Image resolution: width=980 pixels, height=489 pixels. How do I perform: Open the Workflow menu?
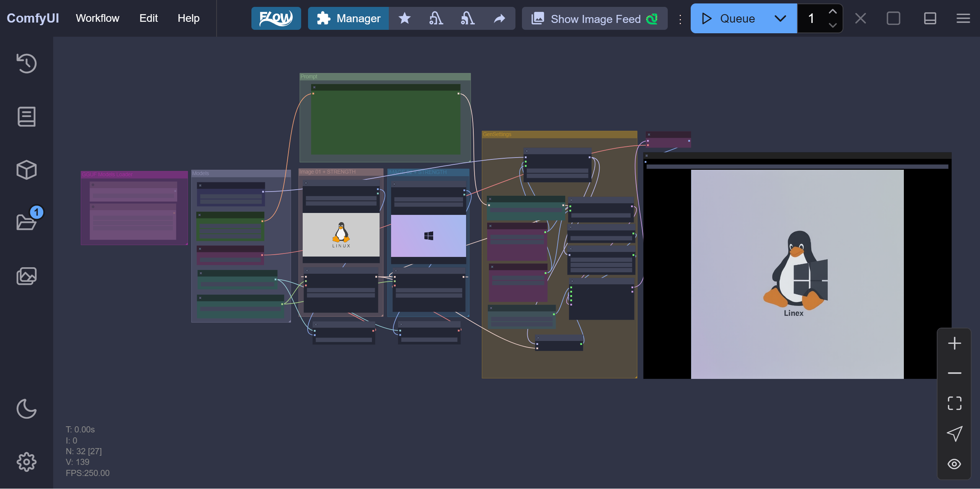tap(98, 18)
